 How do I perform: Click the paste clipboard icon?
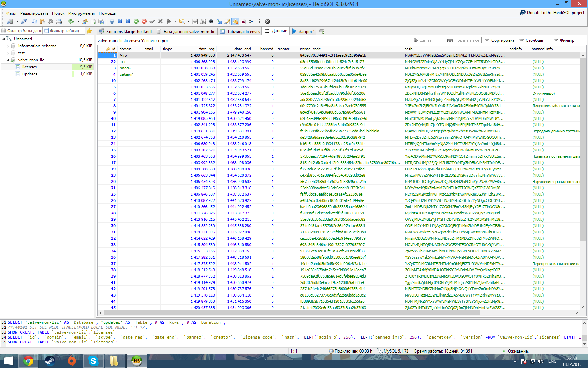coord(42,21)
